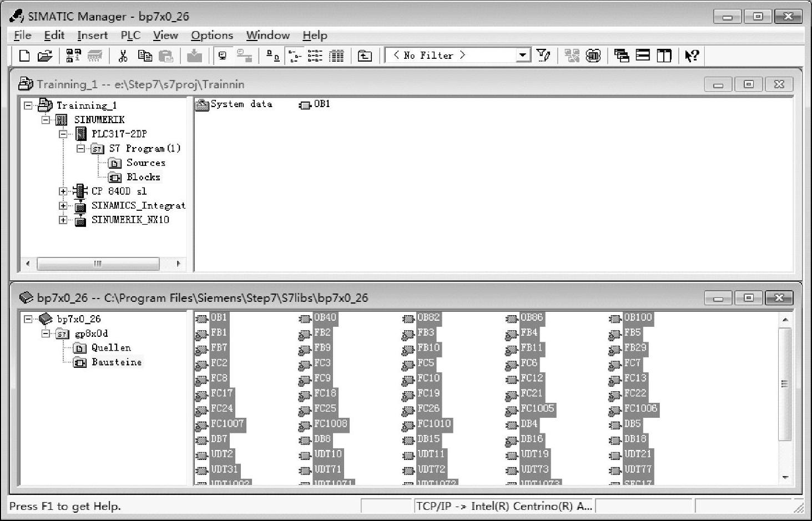The image size is (812, 521).
Task: Collapse the SINUMERIK station node
Action: [x=46, y=120]
